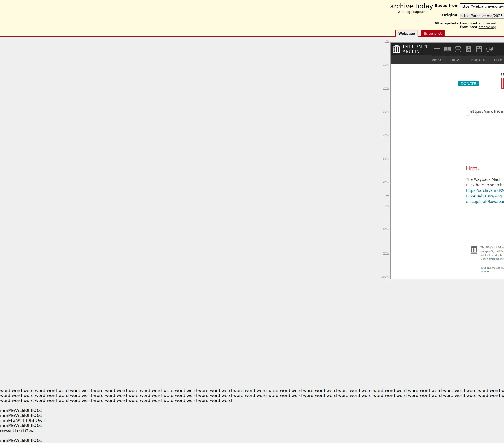Viewport: 504px width, 443px height.
Task: Open the Web icon in Archive nav
Action: tap(437, 49)
